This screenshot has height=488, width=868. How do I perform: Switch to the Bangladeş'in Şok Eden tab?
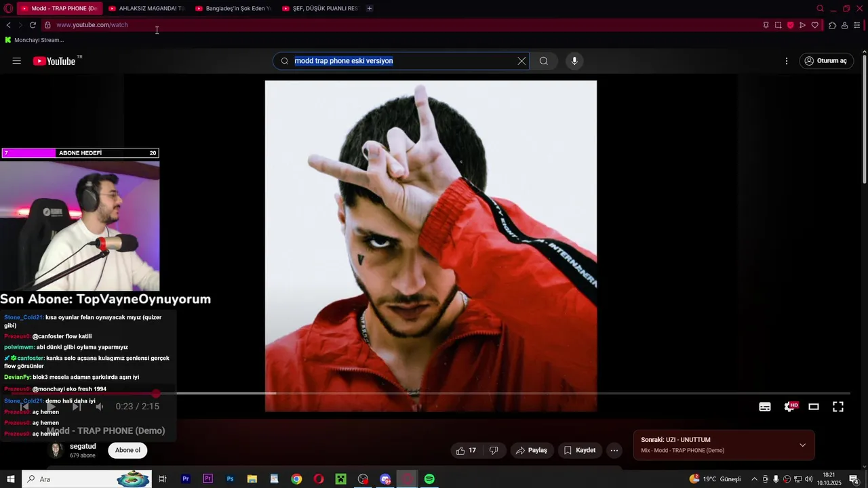click(x=233, y=8)
